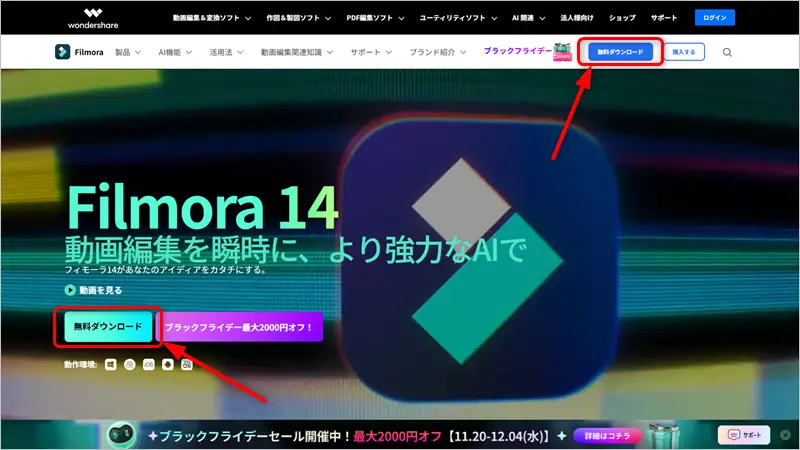This screenshot has height=450, width=800.
Task: Click the teal 無料ダウンロード hero button
Action: pyautogui.click(x=108, y=327)
